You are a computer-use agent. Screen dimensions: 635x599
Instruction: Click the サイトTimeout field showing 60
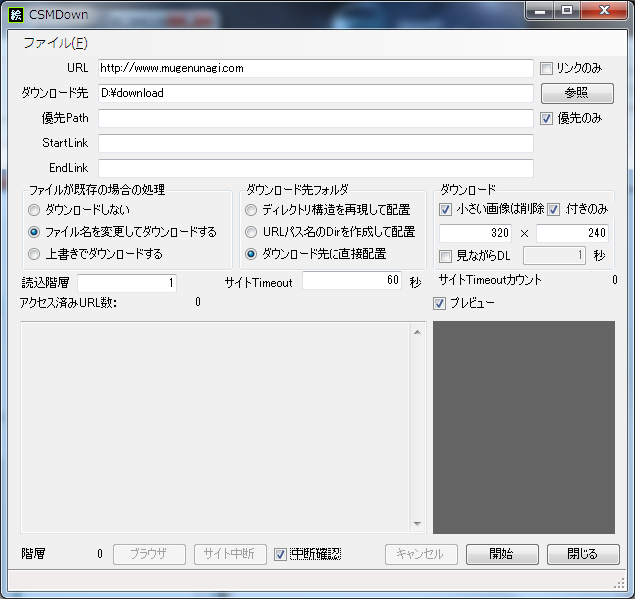352,280
